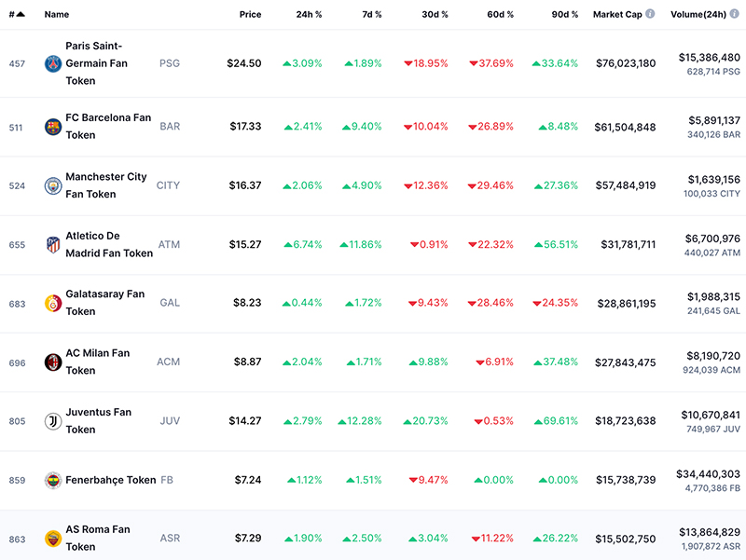Sort table by 7d % header
The height and width of the screenshot is (560, 746).
(x=371, y=14)
